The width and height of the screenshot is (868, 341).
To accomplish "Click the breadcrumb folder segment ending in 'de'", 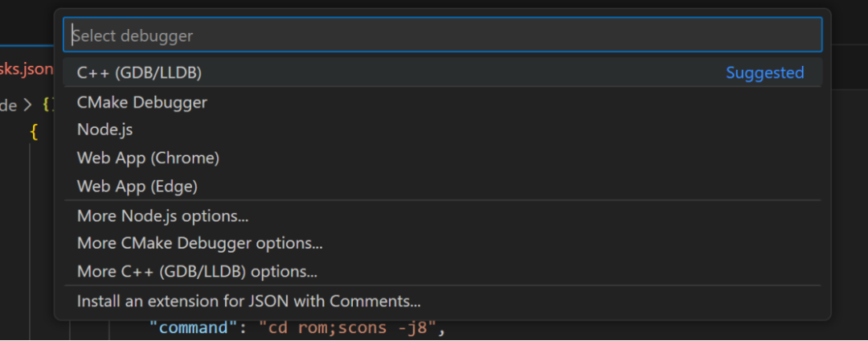I will click(8, 105).
